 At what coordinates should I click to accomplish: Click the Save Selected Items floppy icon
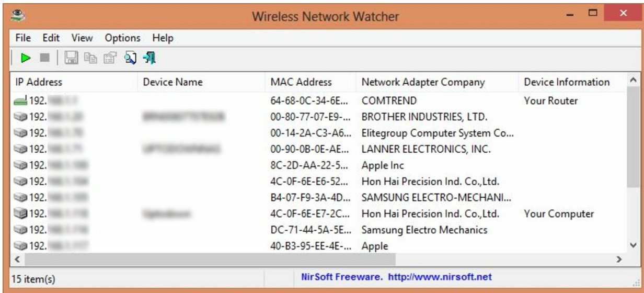[71, 58]
